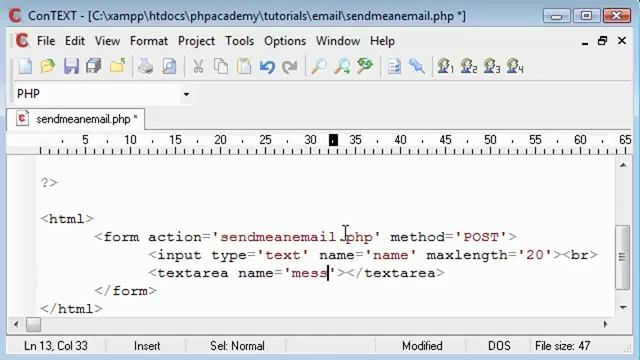Undo last edit with blue arrow
This screenshot has height=360, width=640.
[x=267, y=66]
